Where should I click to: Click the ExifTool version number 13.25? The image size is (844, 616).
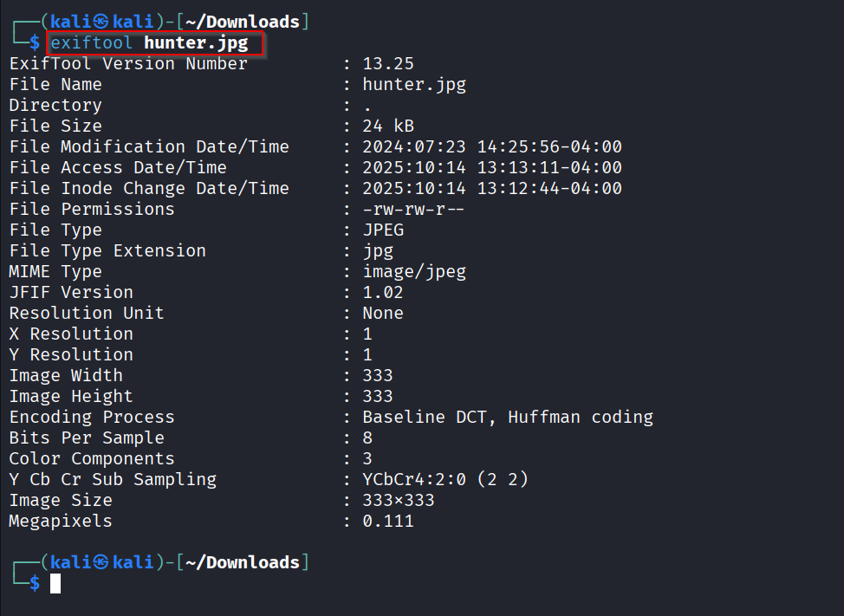(388, 63)
